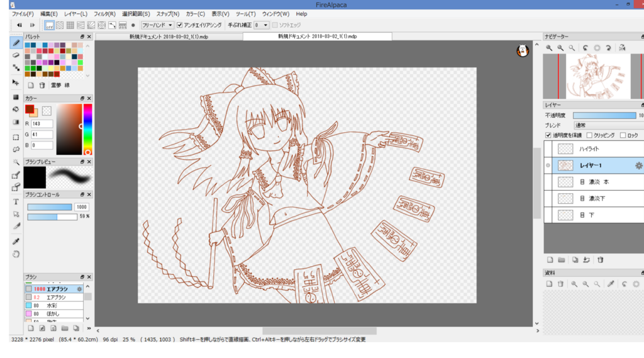
Task: Select the transparent color swatch
Action: (47, 111)
